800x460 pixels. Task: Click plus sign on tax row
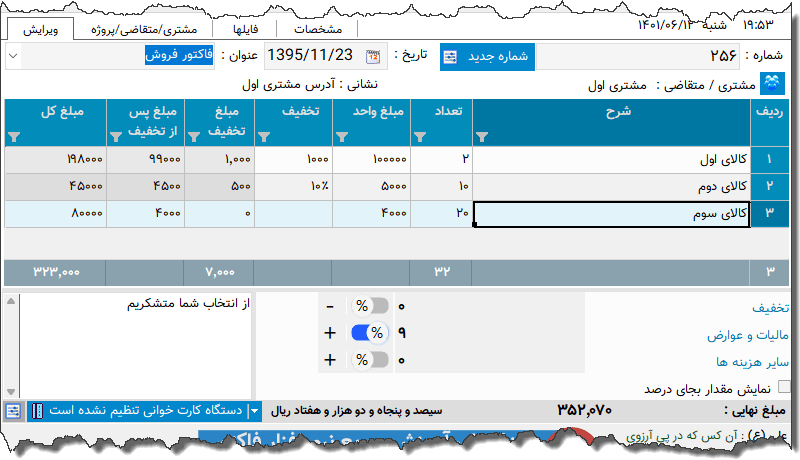pyautogui.click(x=330, y=333)
